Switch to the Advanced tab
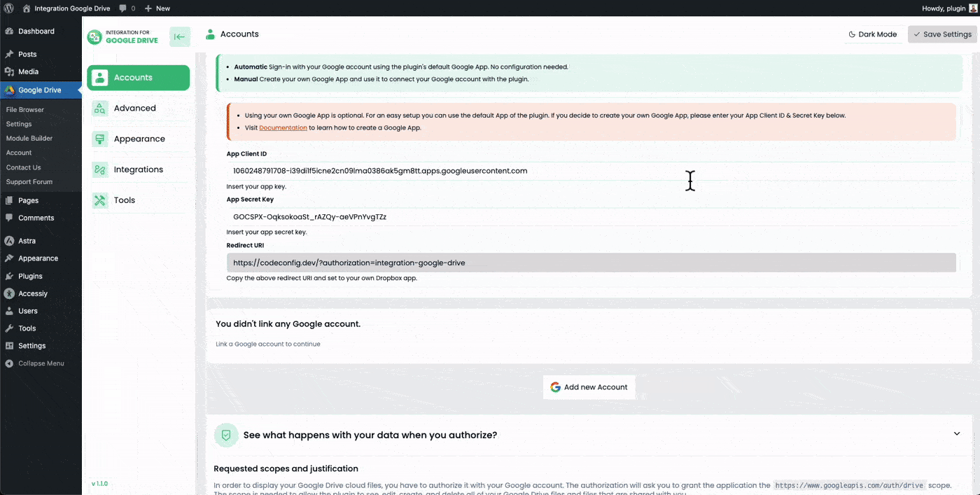 pos(138,108)
